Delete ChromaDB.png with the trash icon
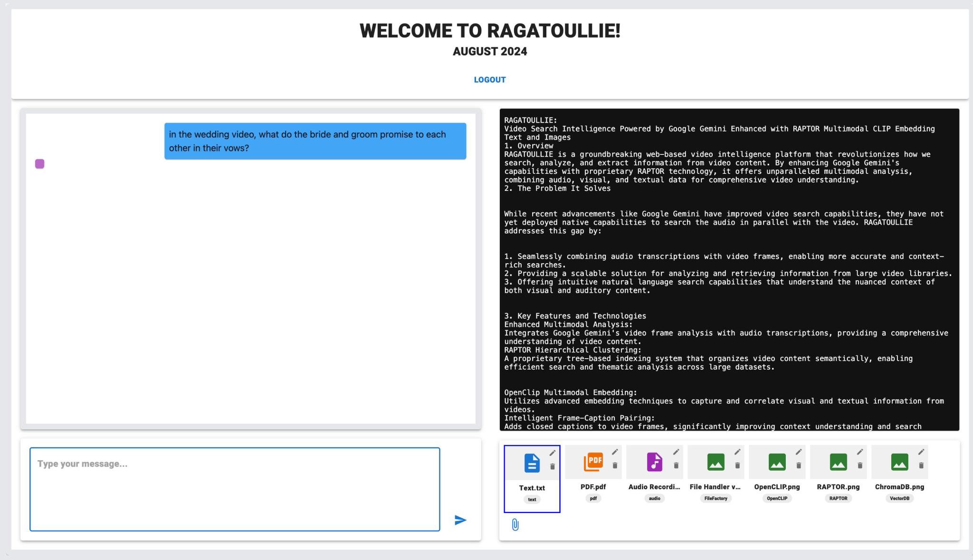The width and height of the screenshot is (973, 560). click(921, 465)
